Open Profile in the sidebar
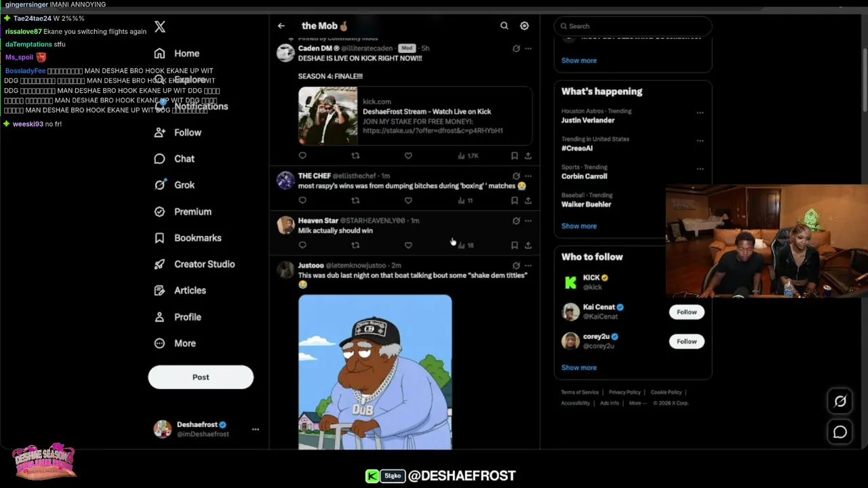The image size is (868, 488). click(x=178, y=317)
